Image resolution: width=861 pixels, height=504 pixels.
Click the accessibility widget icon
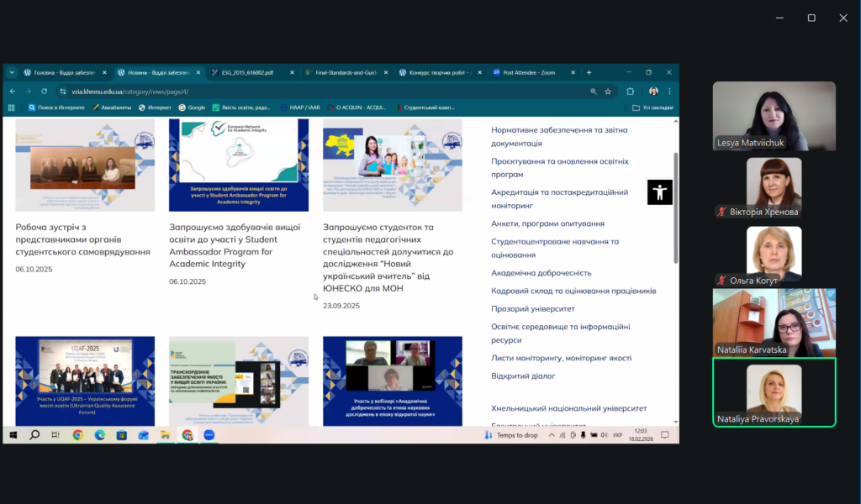659,192
